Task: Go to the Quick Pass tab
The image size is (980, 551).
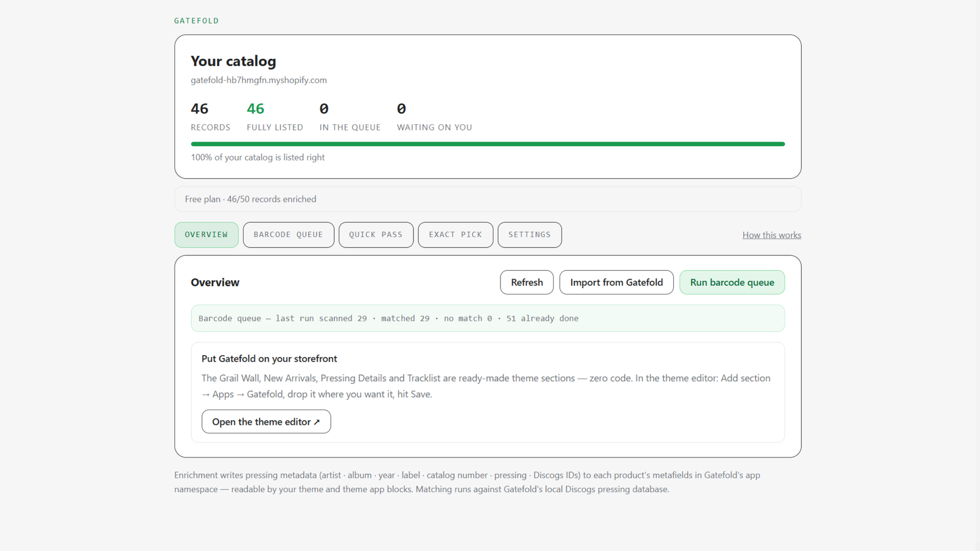Action: click(376, 234)
